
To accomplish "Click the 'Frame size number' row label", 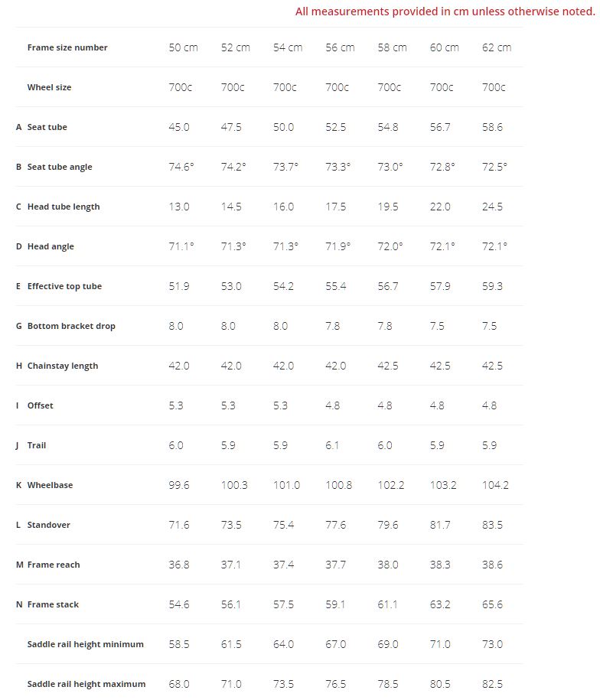I will 67,47.
